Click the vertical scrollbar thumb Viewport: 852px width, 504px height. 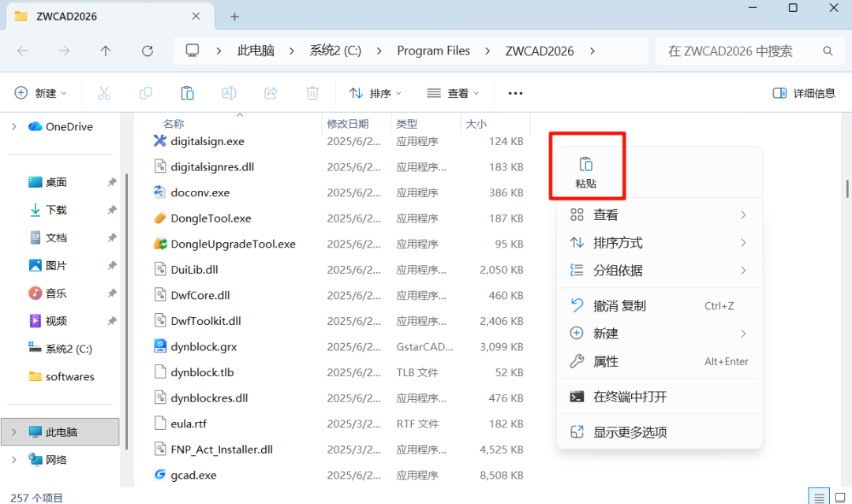coord(847,189)
